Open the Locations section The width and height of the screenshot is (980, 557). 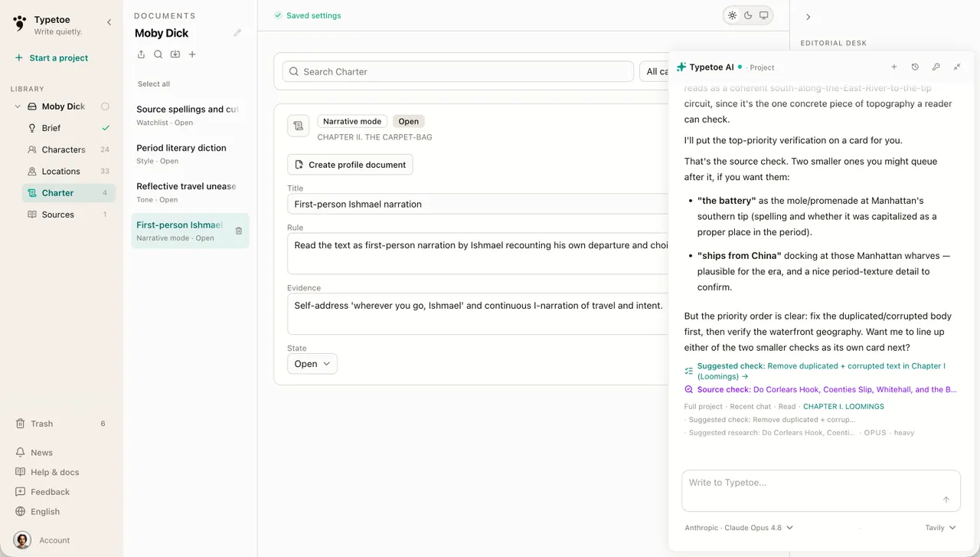pos(68,172)
